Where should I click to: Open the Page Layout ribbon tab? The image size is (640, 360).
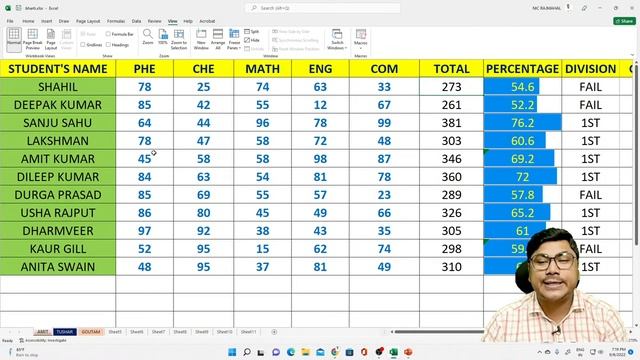coord(88,21)
